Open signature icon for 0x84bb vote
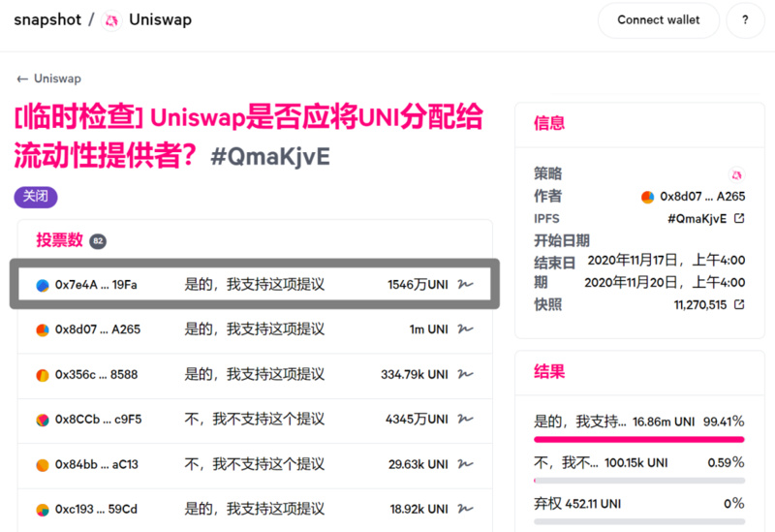 tap(465, 464)
